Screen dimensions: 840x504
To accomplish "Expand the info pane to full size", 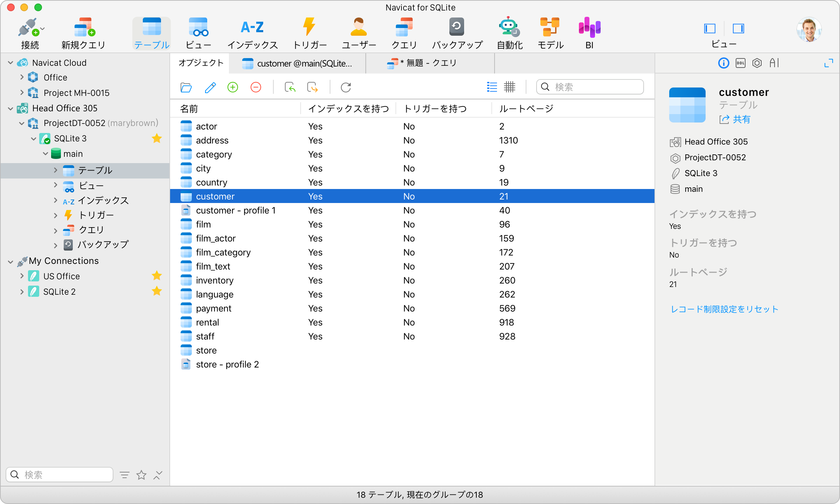I will (829, 63).
